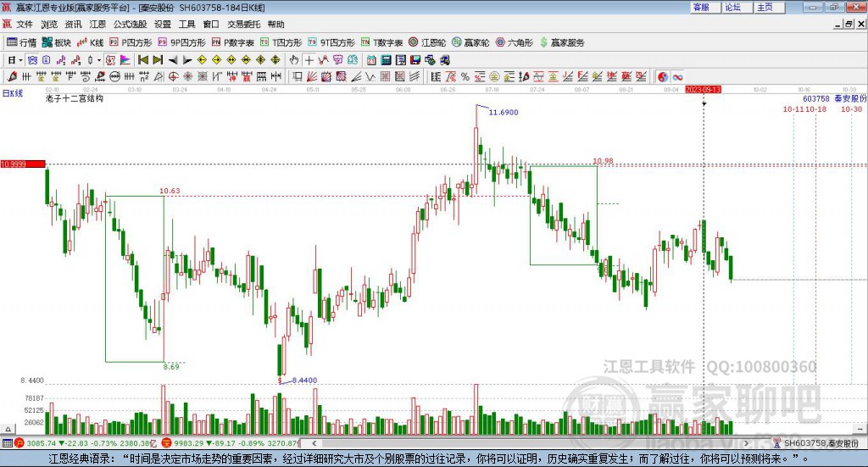Select the Gann fan lines tool
Image resolution: width=868 pixels, height=467 pixels.
tap(312, 76)
